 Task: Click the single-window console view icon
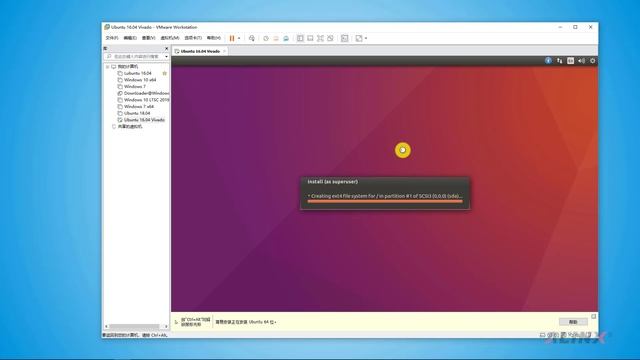click(x=310, y=38)
